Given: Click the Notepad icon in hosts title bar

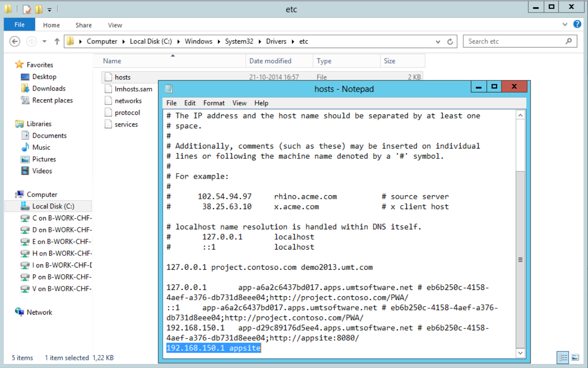Looking at the screenshot, I should (169, 89).
